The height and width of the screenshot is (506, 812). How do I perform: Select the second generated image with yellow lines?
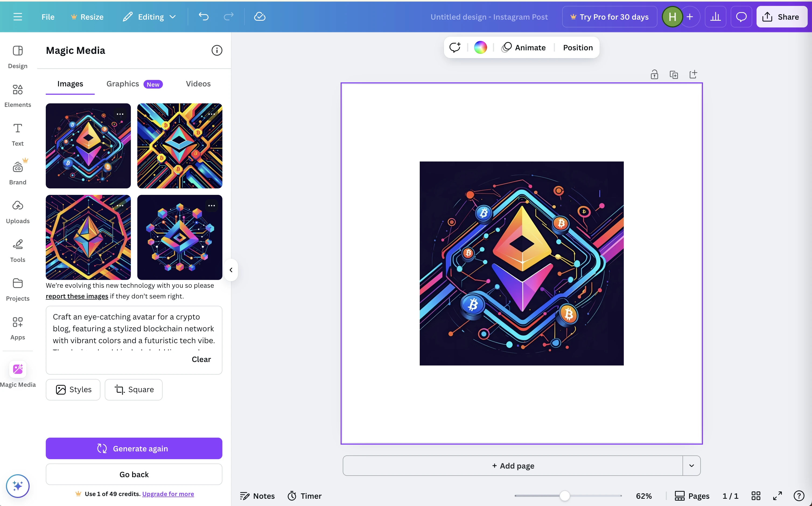tap(180, 146)
